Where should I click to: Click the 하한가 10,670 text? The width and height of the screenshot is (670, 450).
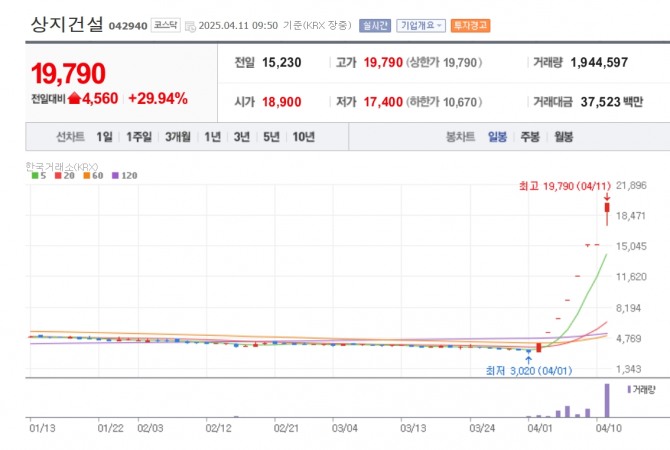[444, 102]
